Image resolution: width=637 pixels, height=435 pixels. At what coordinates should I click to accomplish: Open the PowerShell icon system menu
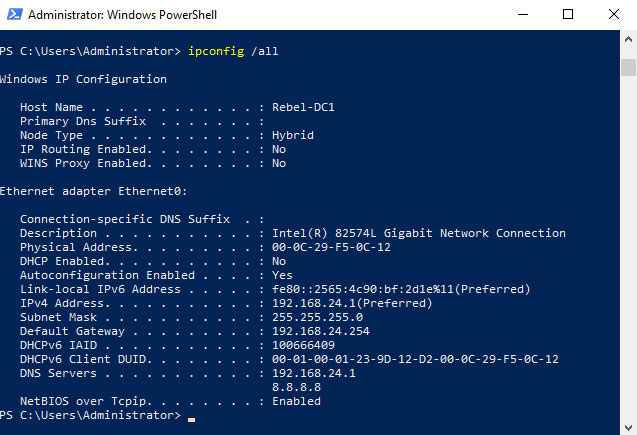click(x=15, y=14)
